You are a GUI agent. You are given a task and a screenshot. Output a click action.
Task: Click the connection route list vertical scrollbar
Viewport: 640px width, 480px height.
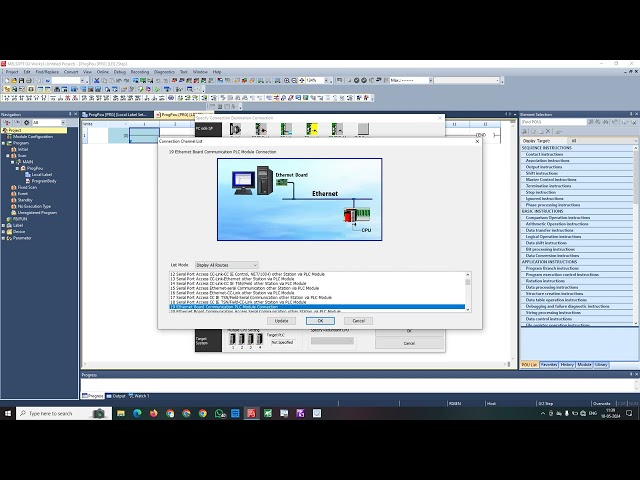(468, 292)
